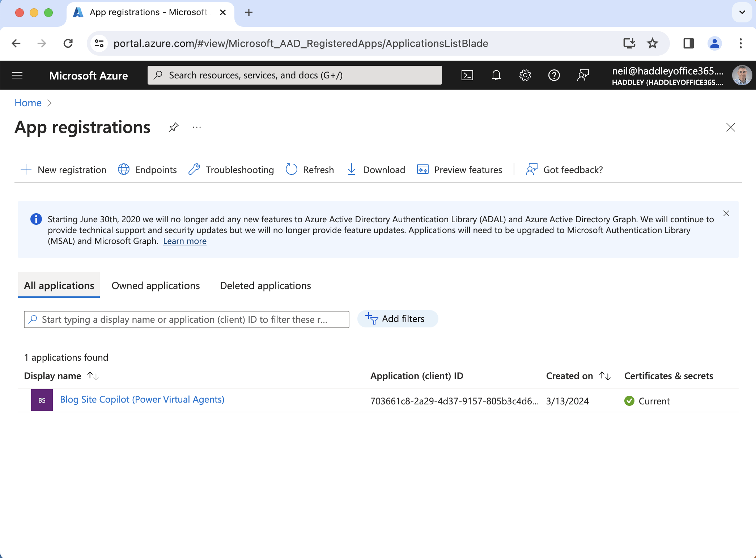Screen dimensions: 756x558
Task: Open the Blog Site Copilot app link
Action: [142, 399]
